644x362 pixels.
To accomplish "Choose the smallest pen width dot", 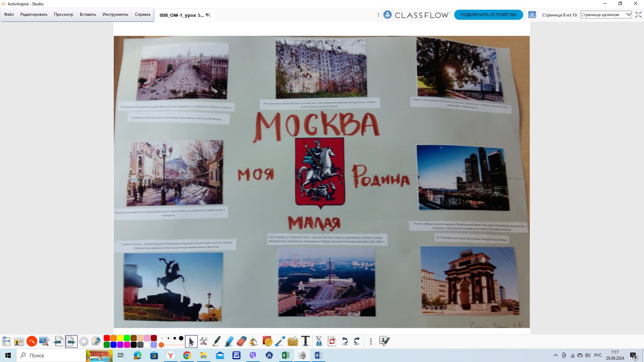I will click(x=162, y=338).
